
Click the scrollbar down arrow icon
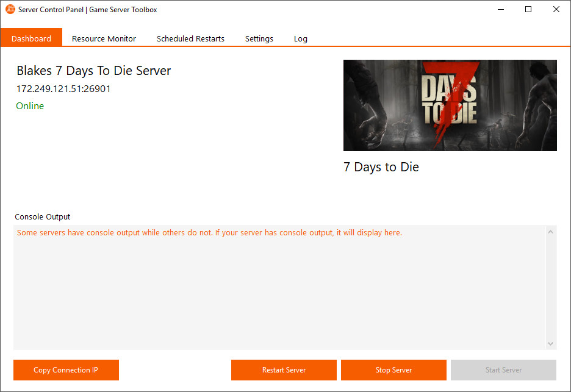pyautogui.click(x=551, y=343)
